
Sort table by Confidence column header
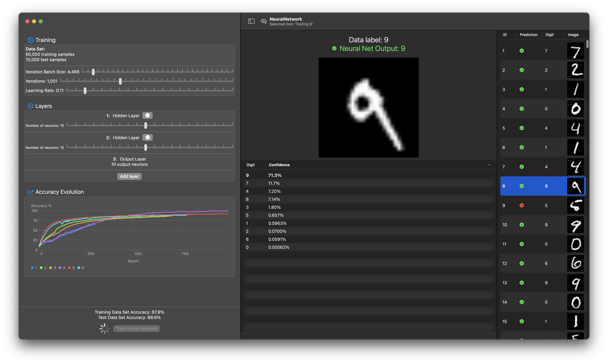tap(279, 165)
